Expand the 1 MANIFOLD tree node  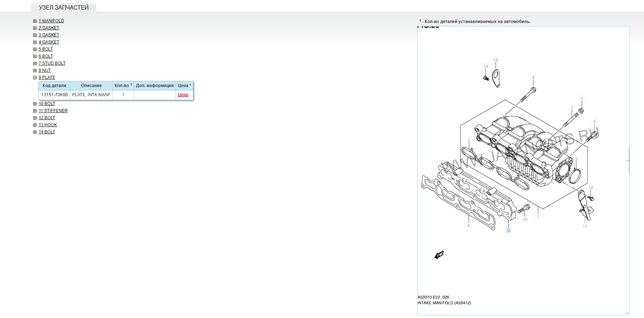(35, 21)
